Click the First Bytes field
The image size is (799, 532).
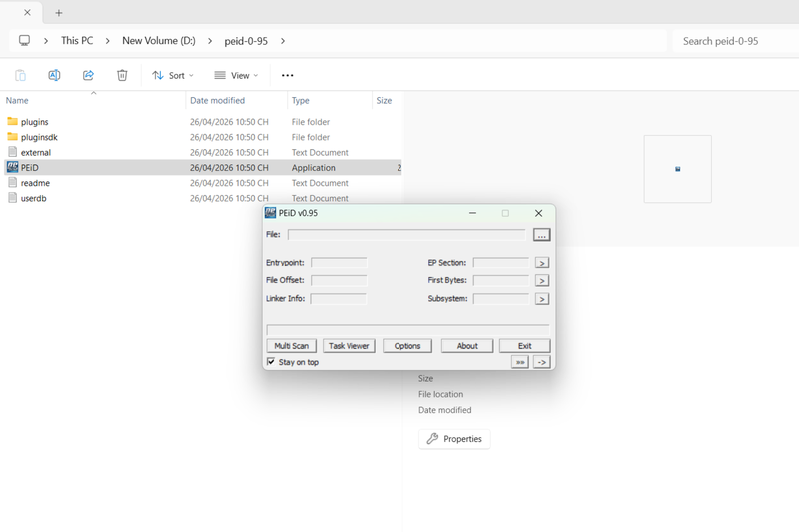pyautogui.click(x=501, y=281)
